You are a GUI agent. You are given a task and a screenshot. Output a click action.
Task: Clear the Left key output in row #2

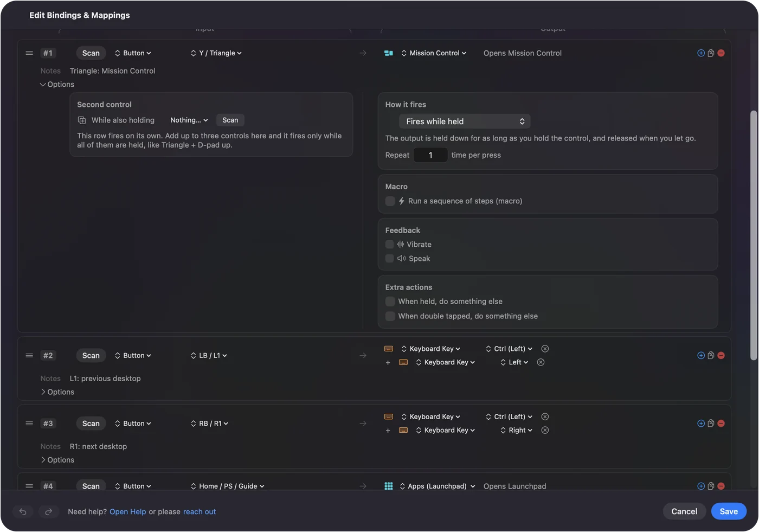coord(541,362)
